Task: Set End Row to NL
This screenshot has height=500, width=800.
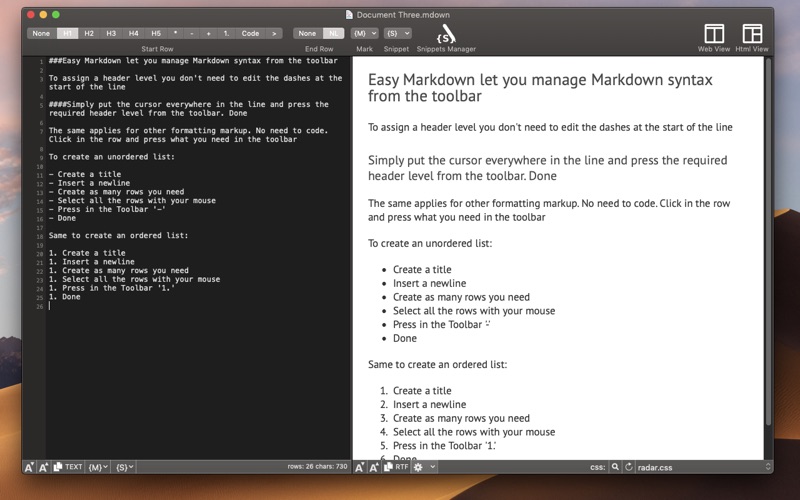Action: [334, 33]
